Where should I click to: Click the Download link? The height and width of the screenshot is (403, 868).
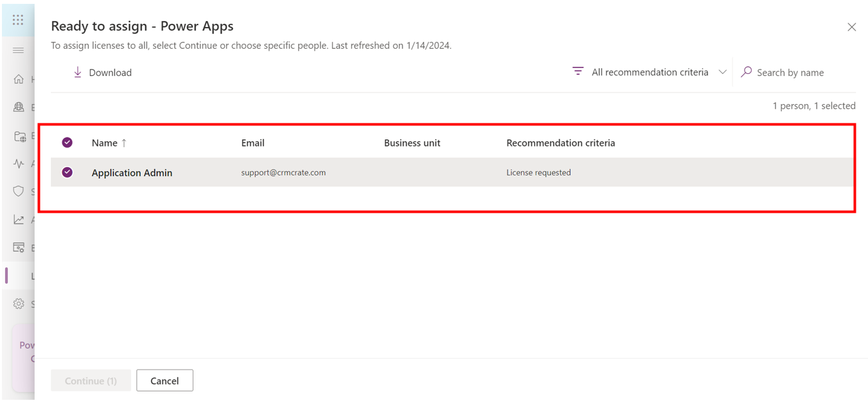[102, 72]
